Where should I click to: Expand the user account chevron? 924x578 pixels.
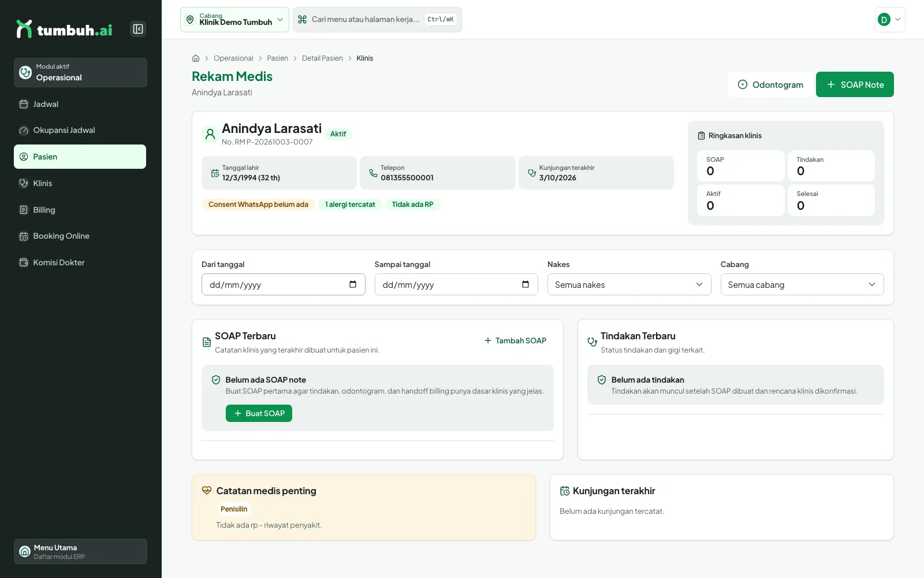(x=897, y=20)
